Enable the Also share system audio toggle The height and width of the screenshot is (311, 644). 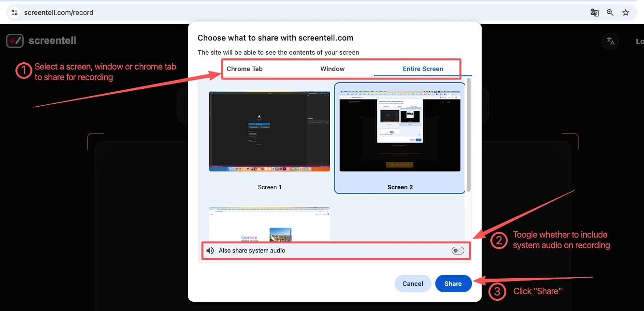coord(457,250)
